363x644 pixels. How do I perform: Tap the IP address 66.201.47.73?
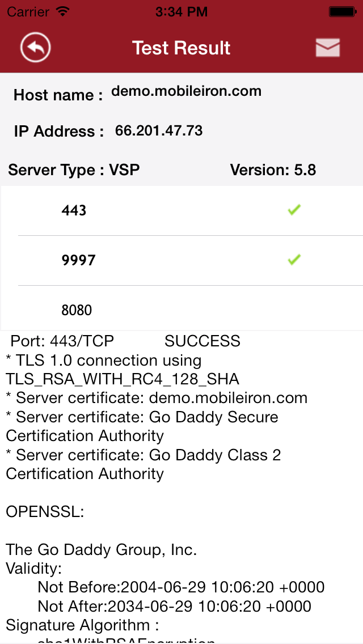coord(159,131)
